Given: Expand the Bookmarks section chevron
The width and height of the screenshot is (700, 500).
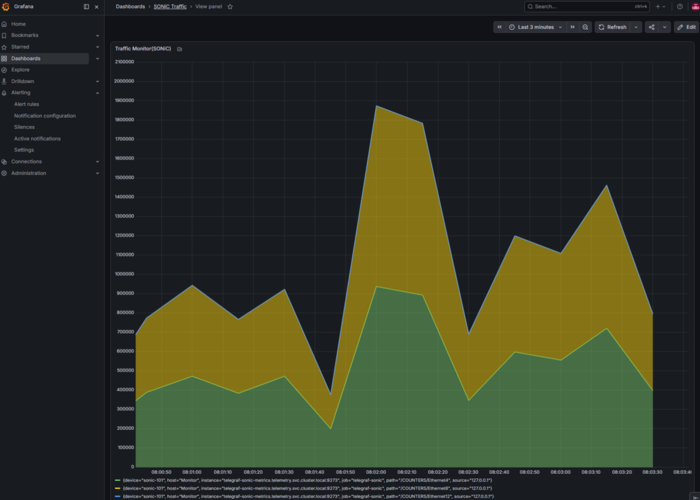Looking at the screenshot, I should (x=97, y=35).
